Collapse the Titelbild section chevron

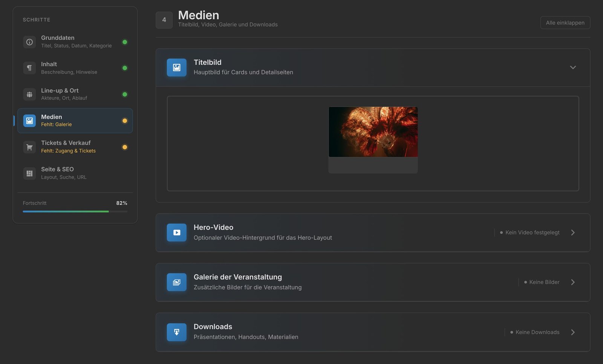click(x=573, y=67)
